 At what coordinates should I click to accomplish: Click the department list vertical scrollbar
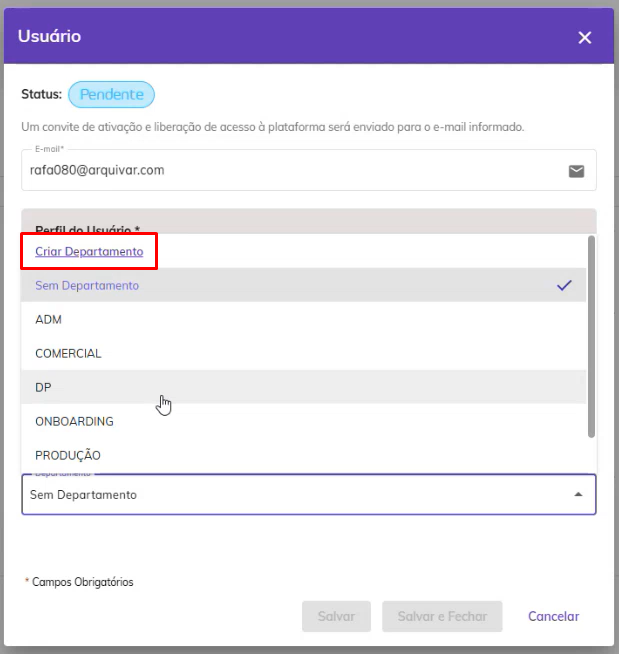tap(591, 336)
